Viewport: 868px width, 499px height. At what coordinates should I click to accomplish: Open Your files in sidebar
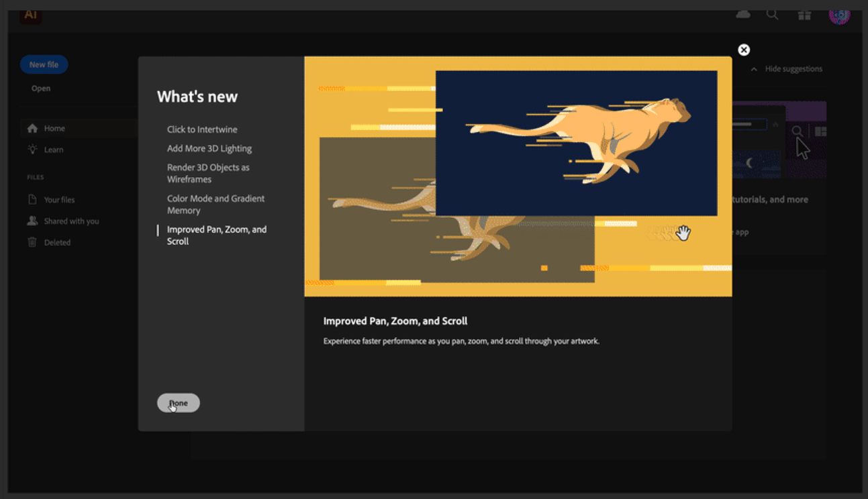pos(58,199)
